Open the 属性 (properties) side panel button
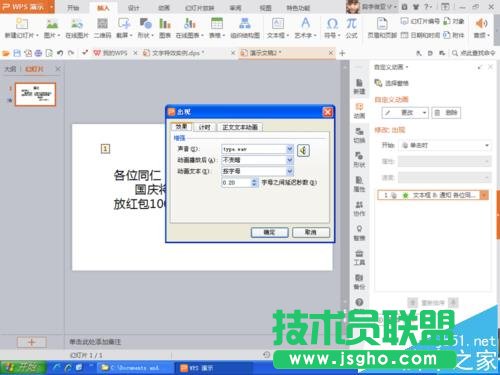This screenshot has height=375, width=500. [x=359, y=184]
